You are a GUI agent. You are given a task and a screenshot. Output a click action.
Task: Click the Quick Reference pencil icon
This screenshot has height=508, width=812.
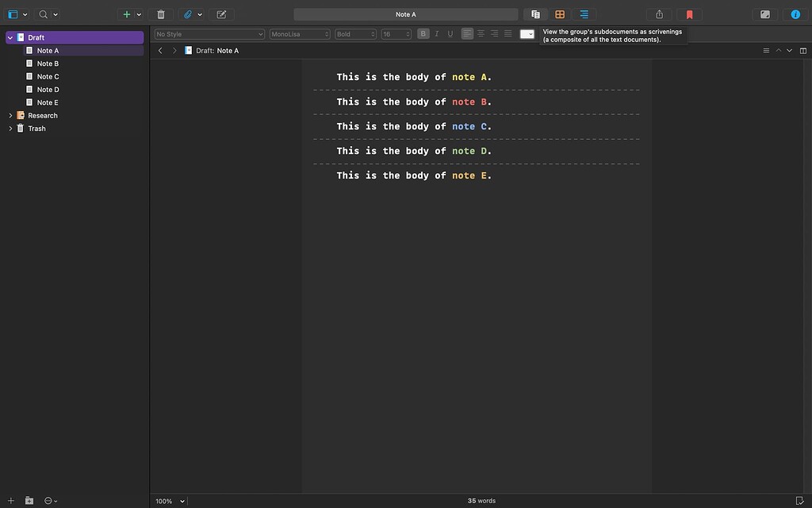pos(222,14)
